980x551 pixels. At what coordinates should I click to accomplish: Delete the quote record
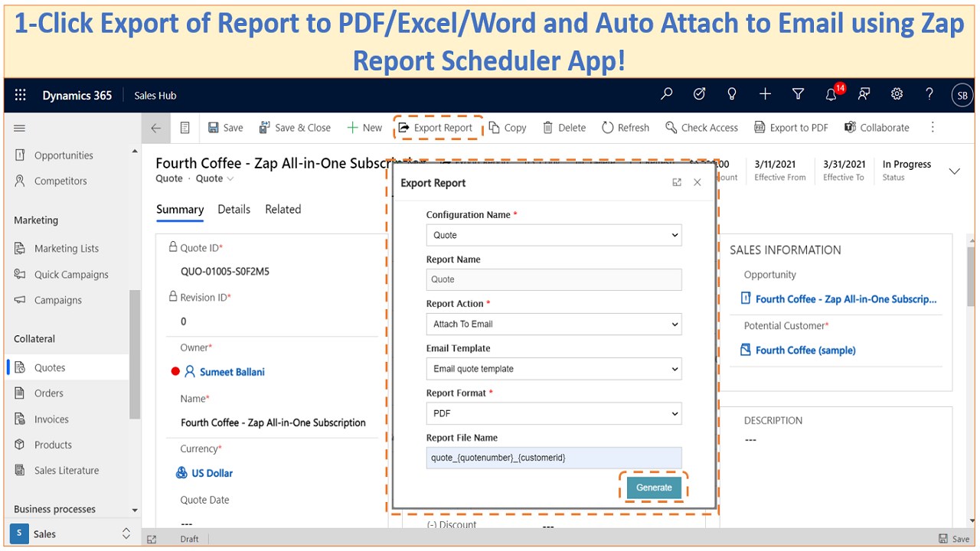coord(564,128)
